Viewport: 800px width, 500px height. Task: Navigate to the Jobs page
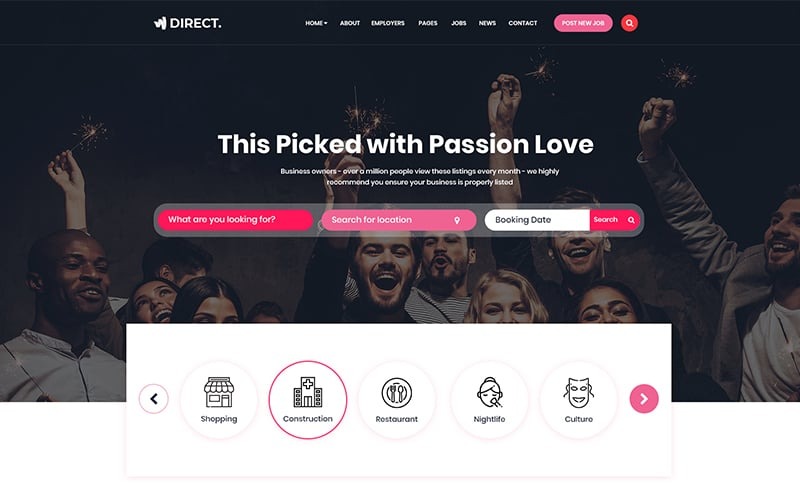click(x=459, y=23)
